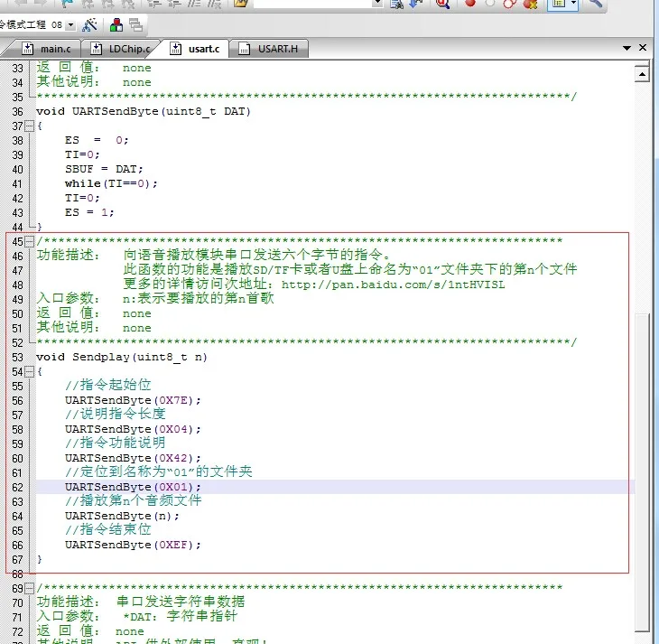This screenshot has width=659, height=644.
Task: Close the current editor tab
Action: tap(643, 48)
